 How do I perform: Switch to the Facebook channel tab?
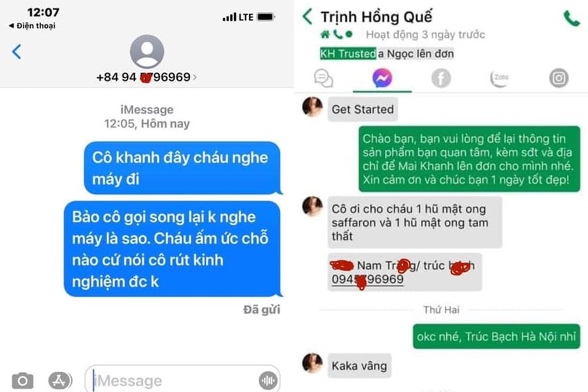(x=440, y=78)
